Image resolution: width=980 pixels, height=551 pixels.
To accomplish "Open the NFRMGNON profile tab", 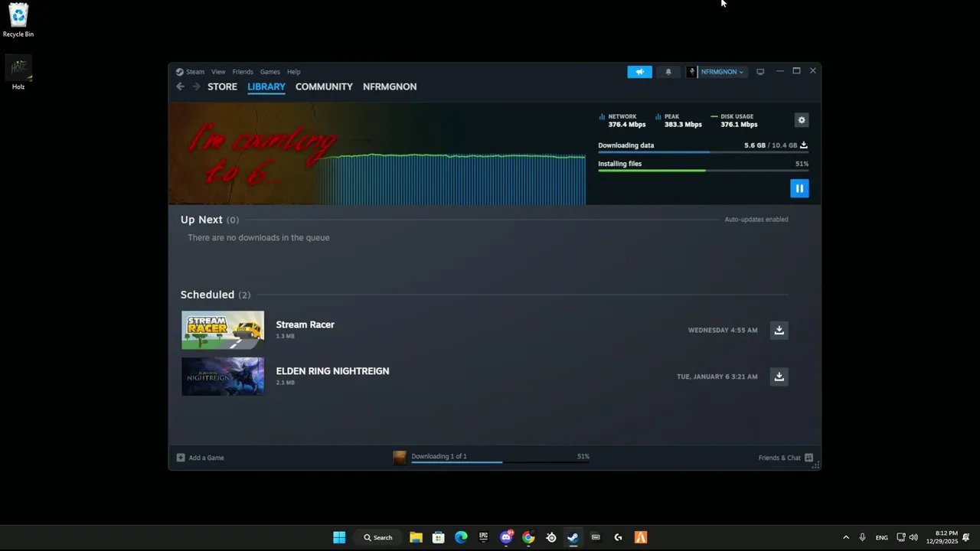I will (x=390, y=86).
